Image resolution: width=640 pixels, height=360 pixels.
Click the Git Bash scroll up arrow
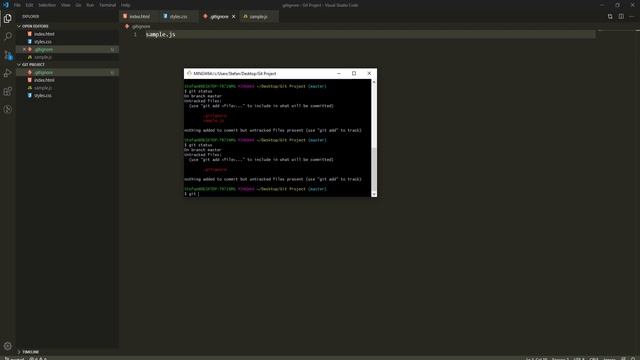point(374,82)
